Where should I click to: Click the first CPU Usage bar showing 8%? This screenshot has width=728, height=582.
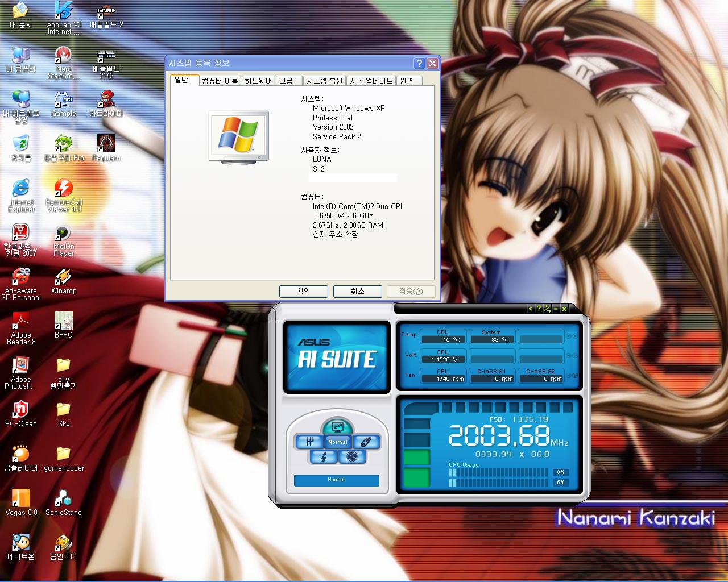tap(499, 472)
